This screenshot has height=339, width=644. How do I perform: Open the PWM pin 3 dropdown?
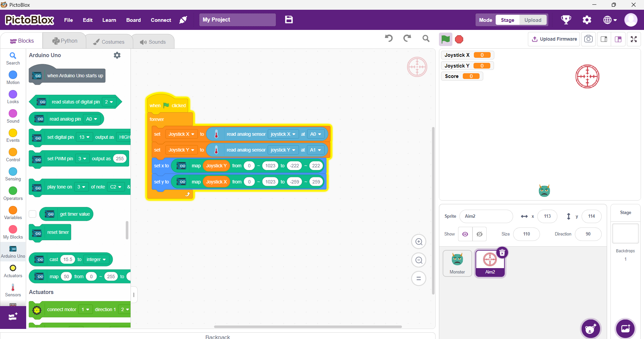[x=82, y=159]
